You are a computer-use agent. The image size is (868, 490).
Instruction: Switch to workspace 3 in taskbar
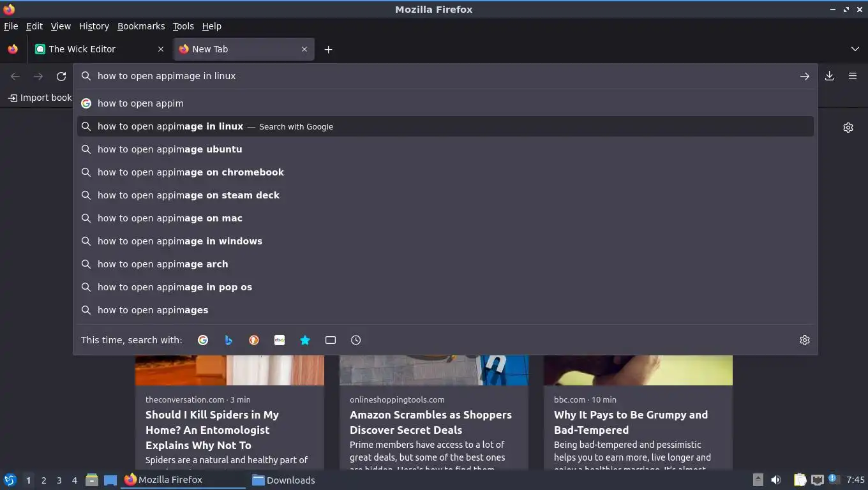(59, 480)
